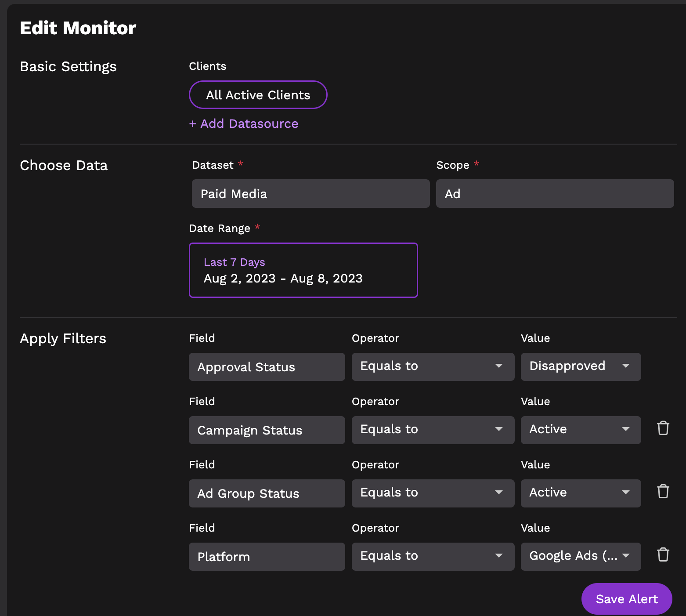Screen dimensions: 686x616
Task: Select the Approval Status field box
Action: coord(267,367)
